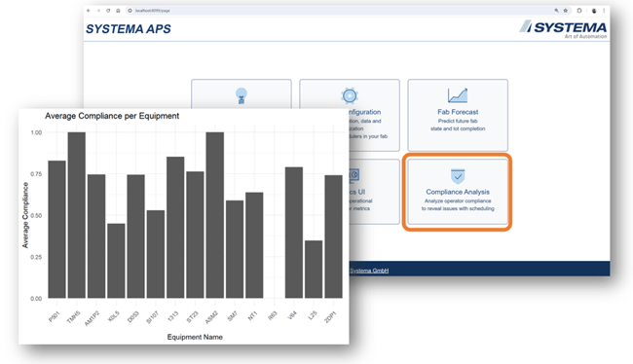Screen dimensions: 633x364
Task: Select the SM7 bar in the chart
Action: [x=235, y=249]
